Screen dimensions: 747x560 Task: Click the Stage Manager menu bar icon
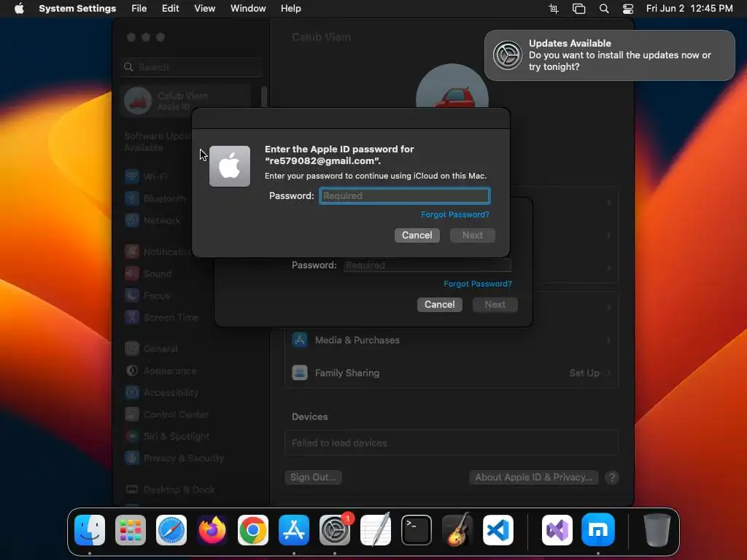[x=578, y=9]
